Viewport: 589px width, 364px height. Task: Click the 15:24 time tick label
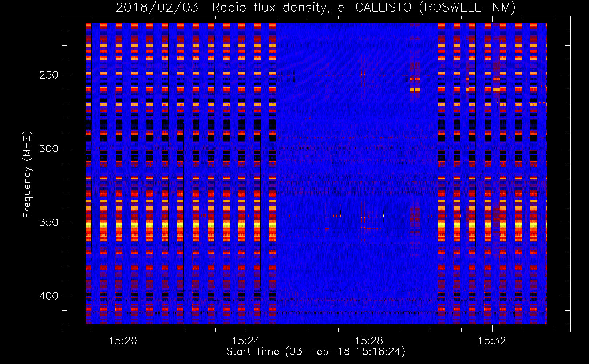[246, 341]
